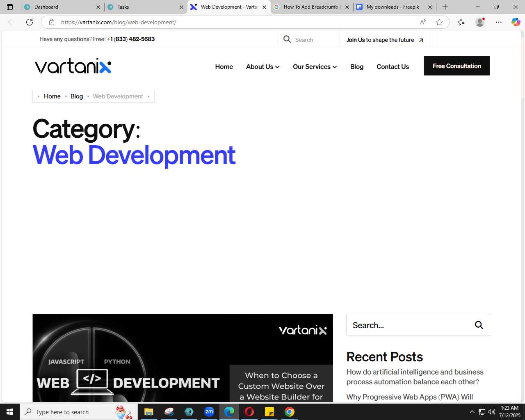Switch to the Tasks tab
The width and height of the screenshot is (525, 420).
point(145,7)
